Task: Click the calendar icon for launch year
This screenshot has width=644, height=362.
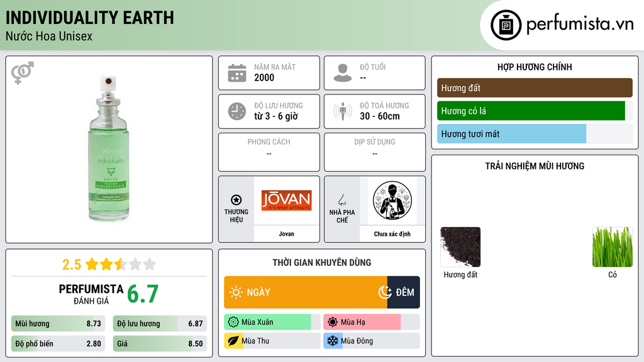Action: pos(237,73)
